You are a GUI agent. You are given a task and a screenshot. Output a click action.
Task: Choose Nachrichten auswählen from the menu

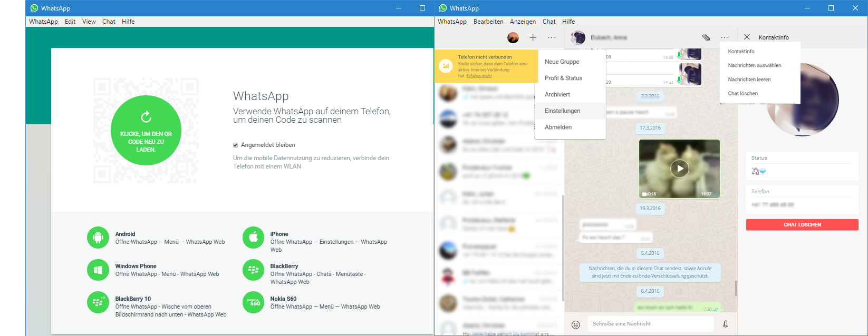coord(760,65)
